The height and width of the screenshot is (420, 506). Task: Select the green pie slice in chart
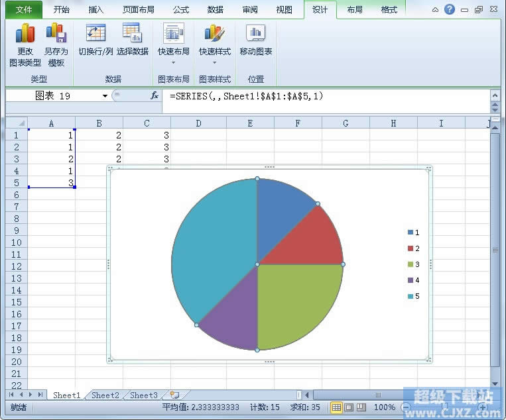pos(295,301)
